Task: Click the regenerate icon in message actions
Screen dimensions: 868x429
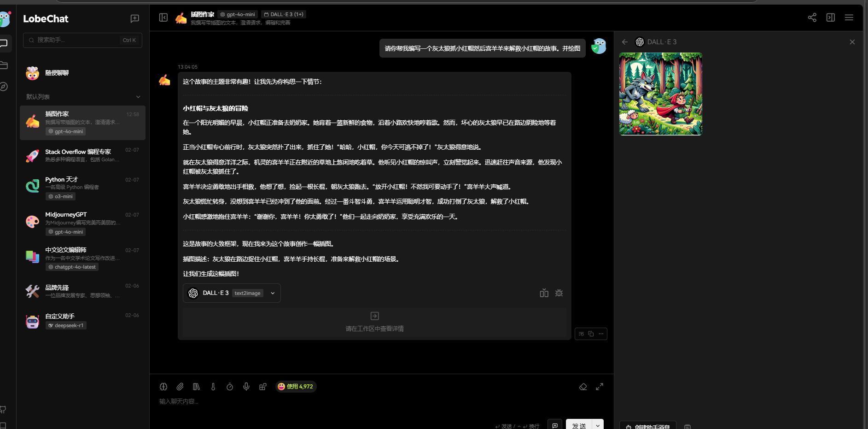Action: pyautogui.click(x=581, y=334)
